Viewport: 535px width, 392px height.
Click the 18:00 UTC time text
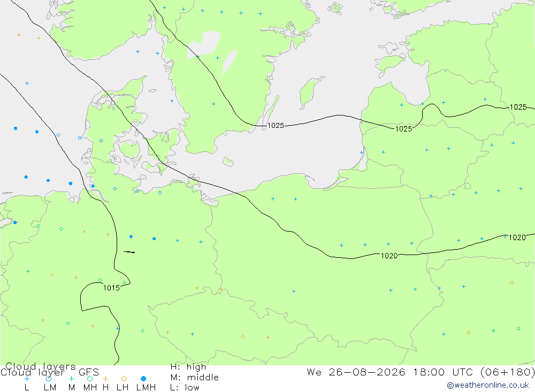(443, 372)
